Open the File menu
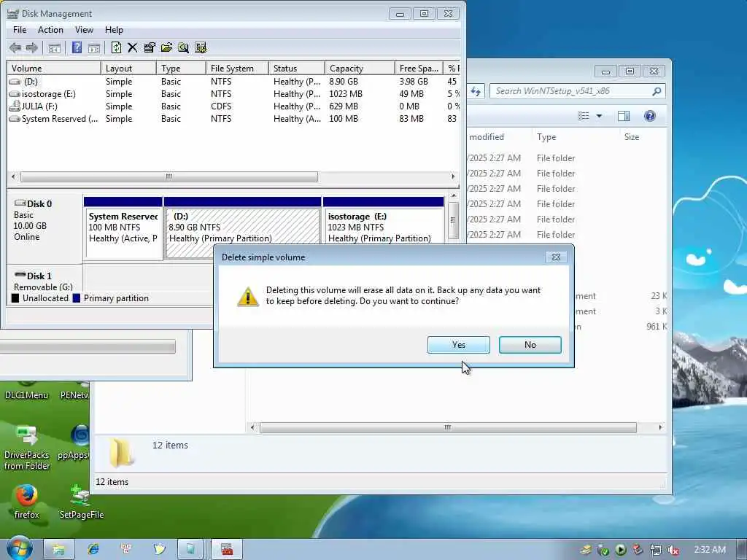747x560 pixels. click(x=20, y=29)
